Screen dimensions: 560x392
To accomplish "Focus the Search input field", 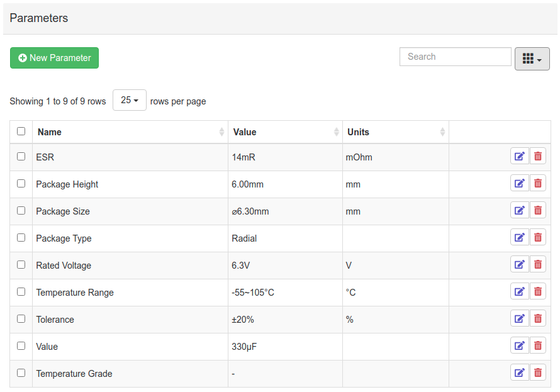I will (x=455, y=57).
